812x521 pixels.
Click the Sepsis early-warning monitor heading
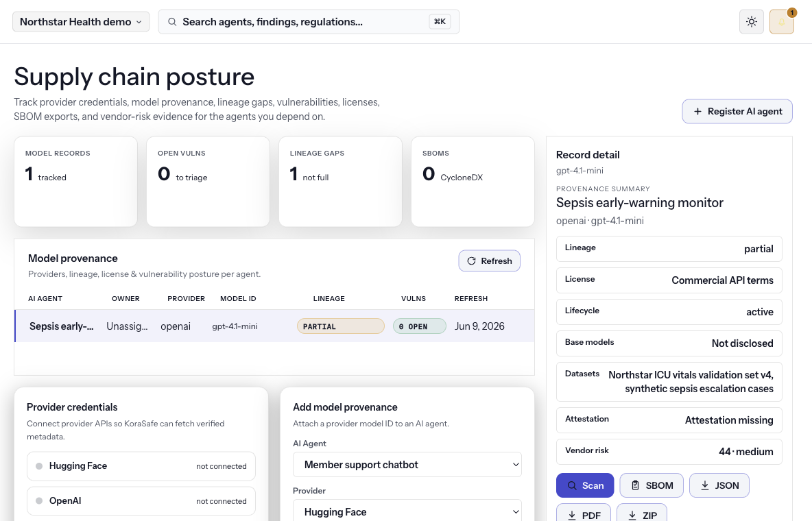click(x=640, y=202)
